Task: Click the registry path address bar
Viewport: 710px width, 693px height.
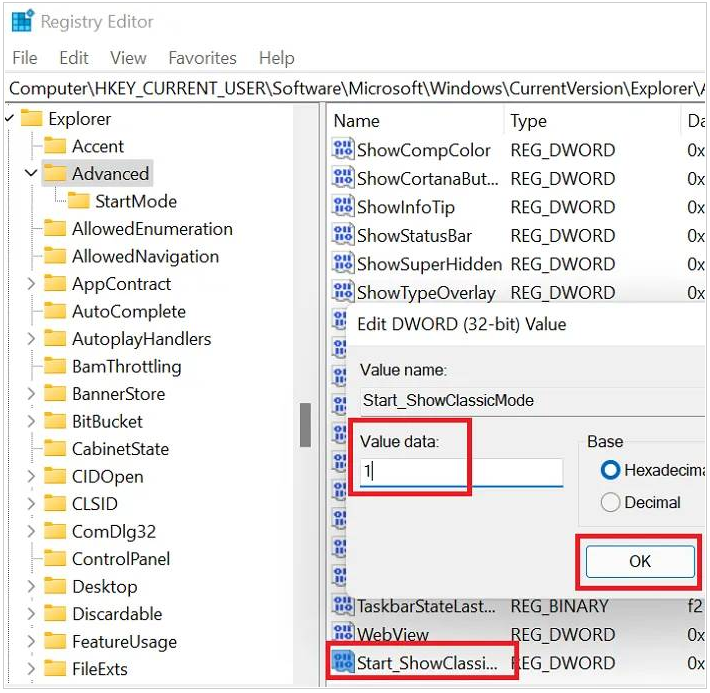Action: coord(356,88)
